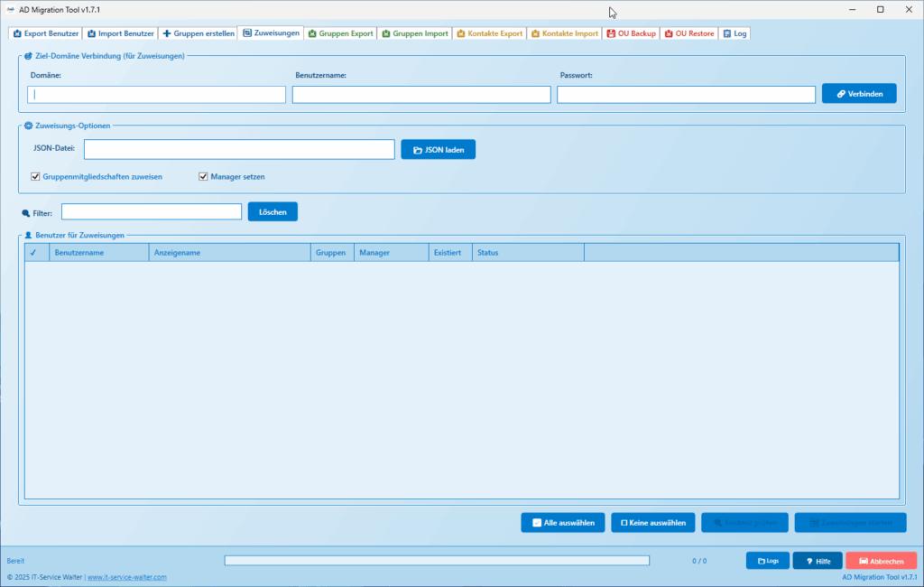Open the Gruppen erstellen tab
Screen dimensions: 924x587
199,33
